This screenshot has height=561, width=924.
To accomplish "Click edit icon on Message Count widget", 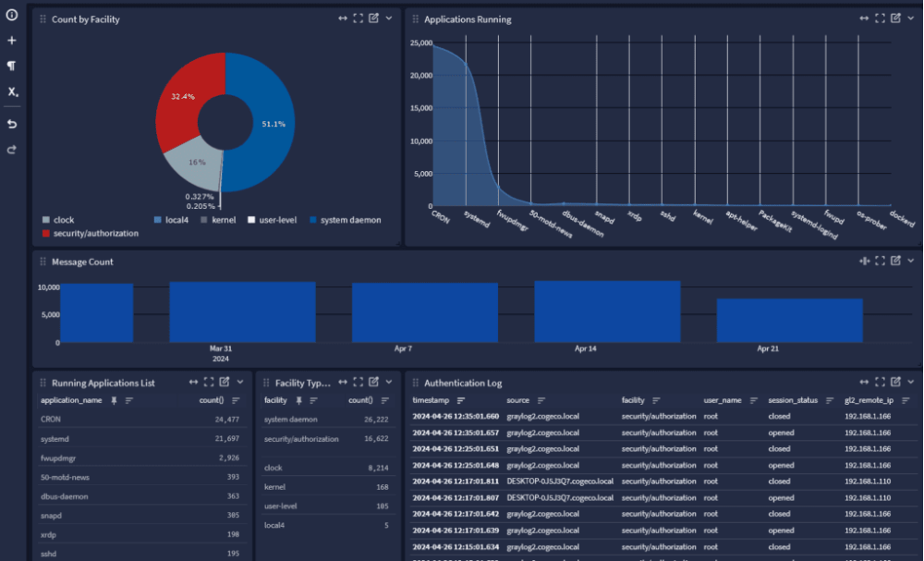I will pyautogui.click(x=895, y=262).
